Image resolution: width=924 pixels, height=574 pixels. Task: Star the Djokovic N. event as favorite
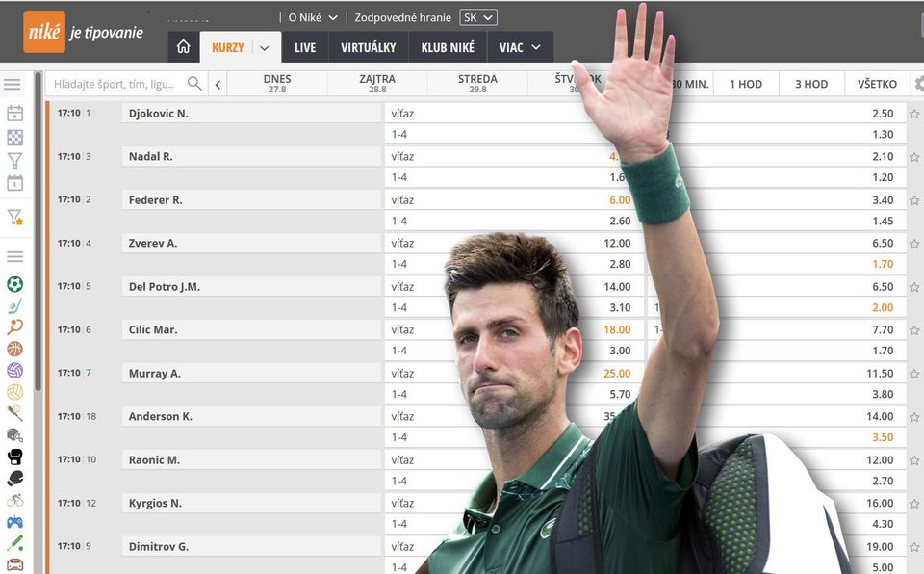914,114
